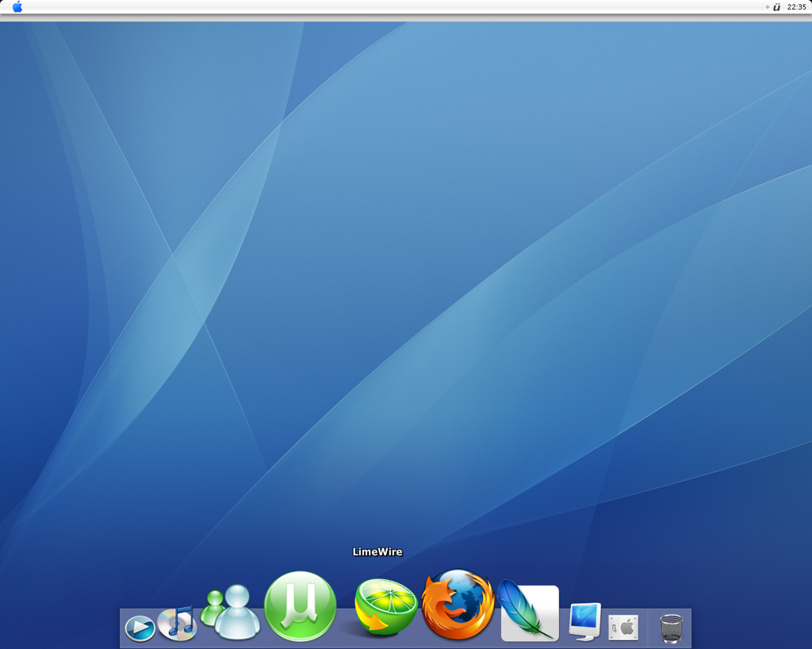Image resolution: width=812 pixels, height=649 pixels.
Task: Open the Apple menu logo
Action: (x=17, y=6)
